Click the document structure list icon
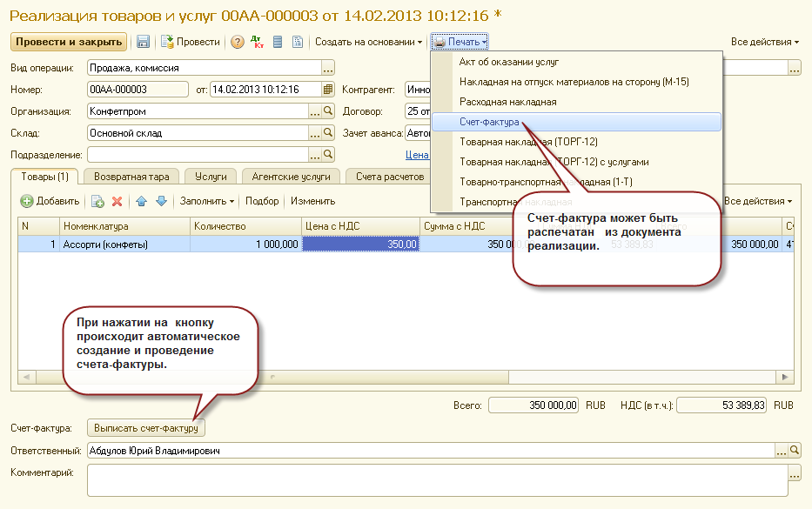Screen dimensions: 812x509 click(278, 42)
